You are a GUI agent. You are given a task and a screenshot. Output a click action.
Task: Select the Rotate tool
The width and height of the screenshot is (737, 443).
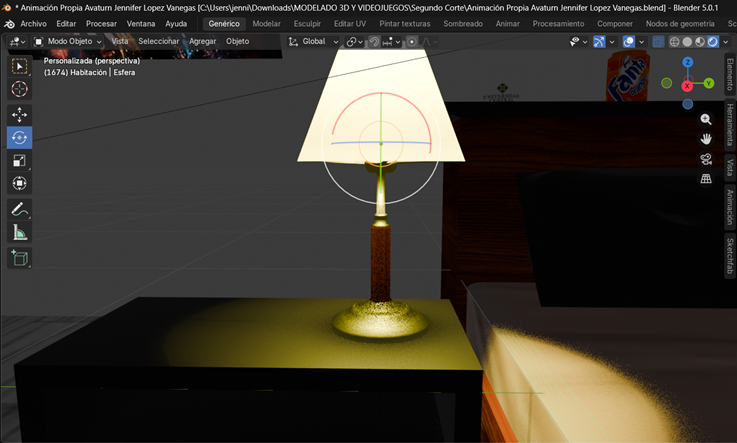click(19, 138)
